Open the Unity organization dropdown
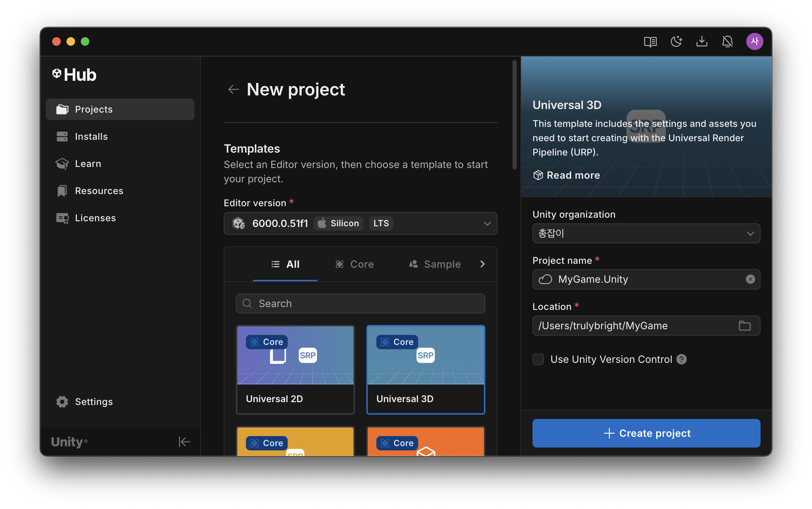Viewport: 812px width, 509px height. 750,233
